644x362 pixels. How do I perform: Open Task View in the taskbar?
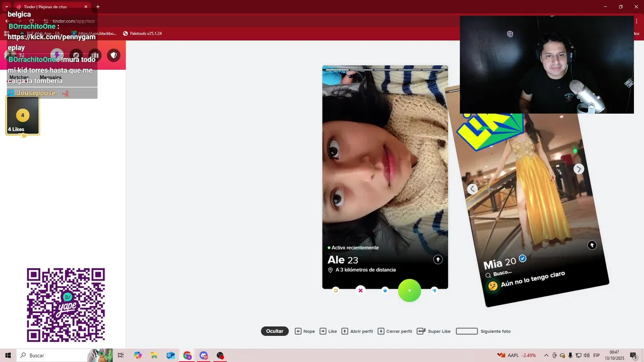[121, 355]
